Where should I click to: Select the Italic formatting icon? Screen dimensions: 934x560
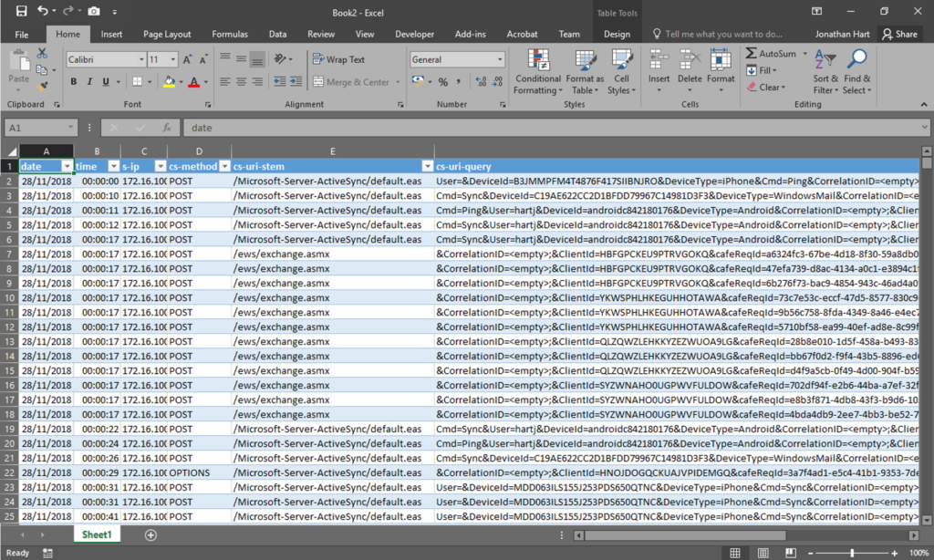tap(89, 81)
